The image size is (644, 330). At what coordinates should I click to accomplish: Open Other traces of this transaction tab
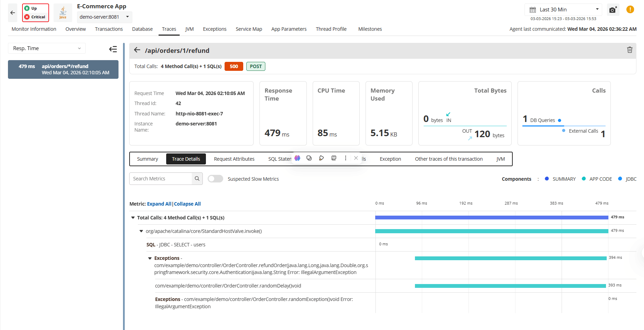click(449, 159)
